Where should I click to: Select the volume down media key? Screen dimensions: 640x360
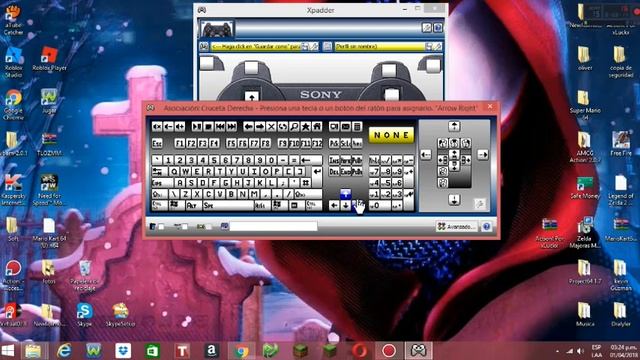click(168, 127)
